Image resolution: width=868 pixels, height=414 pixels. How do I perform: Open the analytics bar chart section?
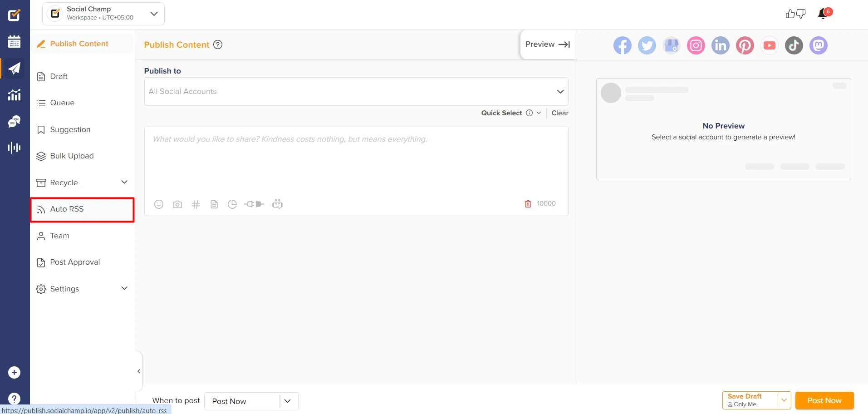[x=14, y=95]
